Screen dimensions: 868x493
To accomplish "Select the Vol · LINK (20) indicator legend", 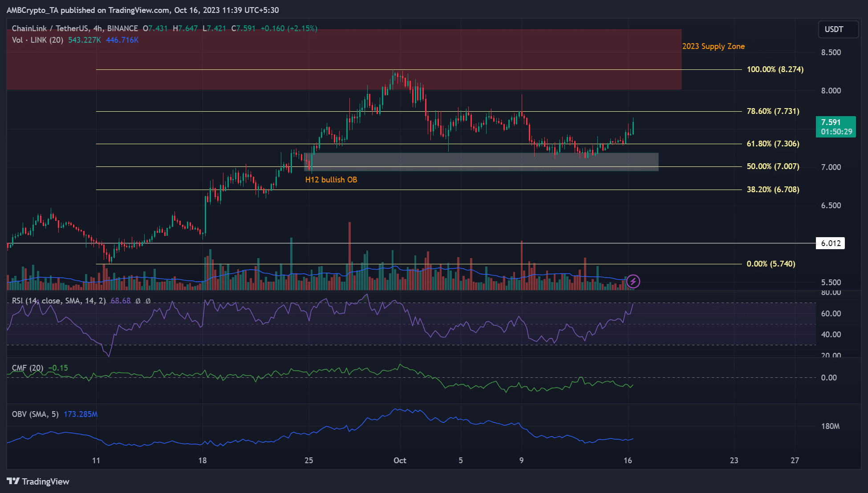I will click(x=37, y=40).
